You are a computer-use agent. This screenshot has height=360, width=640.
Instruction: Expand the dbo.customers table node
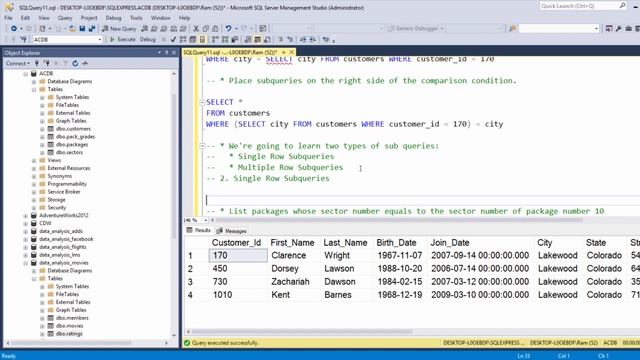point(42,129)
